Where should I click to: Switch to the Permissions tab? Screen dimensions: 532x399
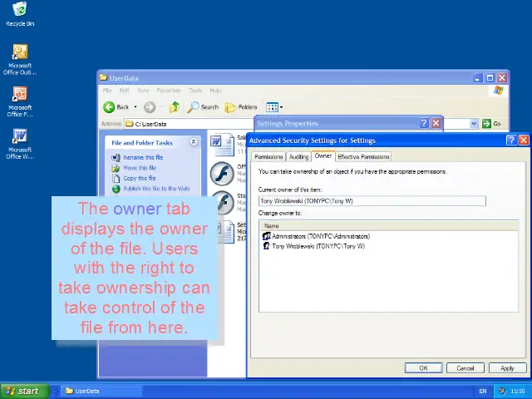click(268, 157)
